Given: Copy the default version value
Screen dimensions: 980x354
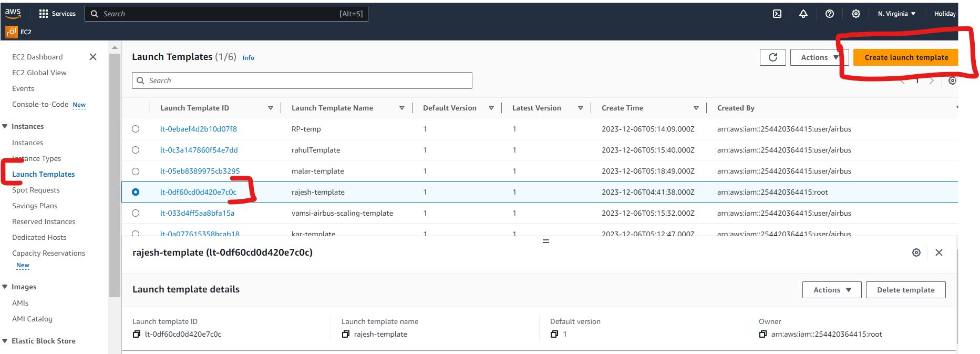Looking at the screenshot, I should (x=554, y=334).
